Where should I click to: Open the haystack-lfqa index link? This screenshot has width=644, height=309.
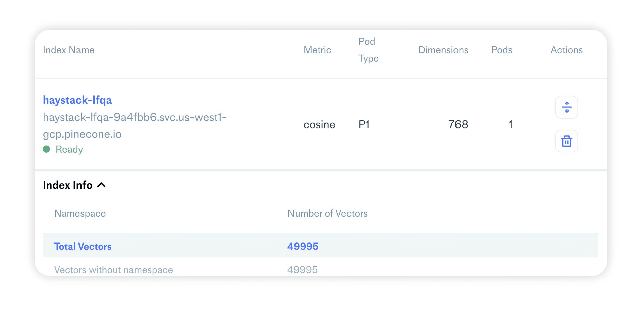pyautogui.click(x=77, y=100)
